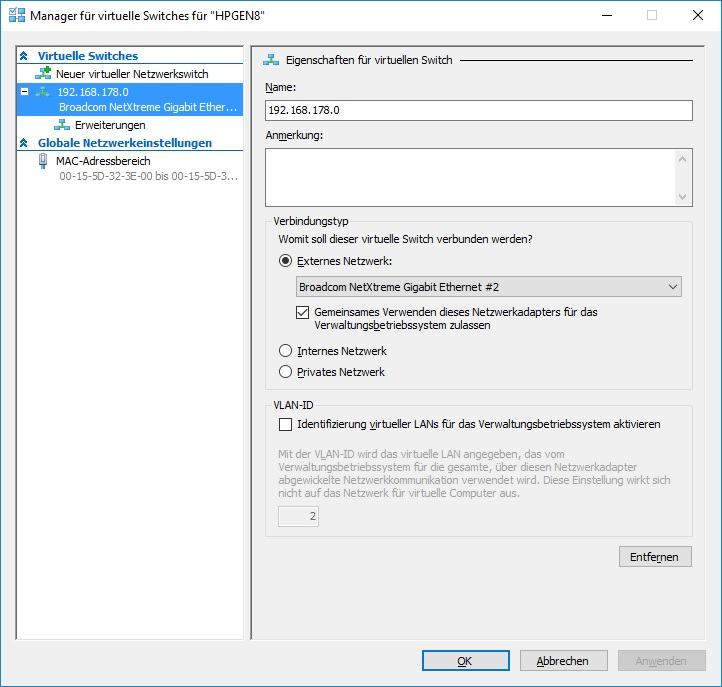Click the Name input field
The image size is (722, 687).
pyautogui.click(x=478, y=111)
